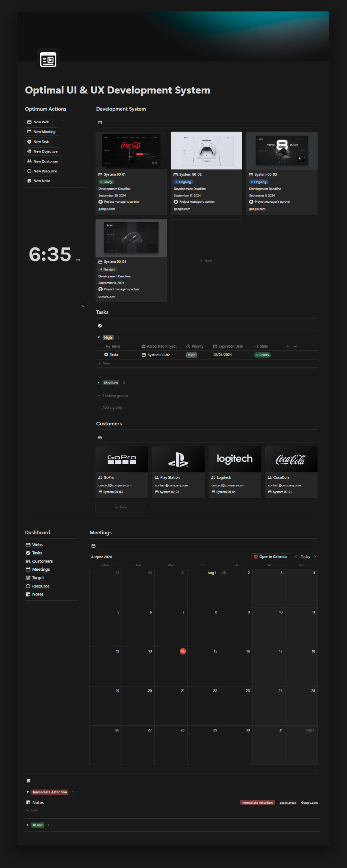Screen dimensions: 347x868
Task: Click the Expiration Date column header
Action: 228,346
